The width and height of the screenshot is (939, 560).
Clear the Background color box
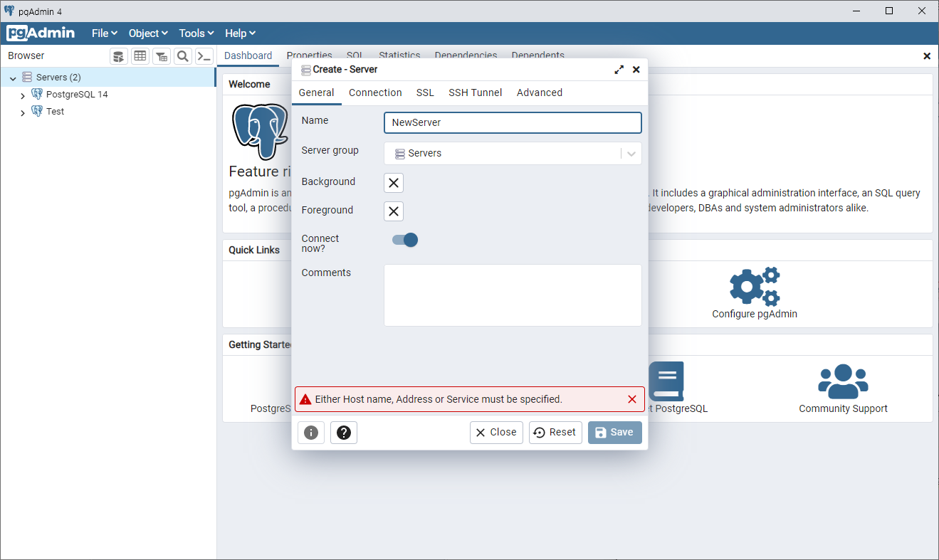click(394, 183)
